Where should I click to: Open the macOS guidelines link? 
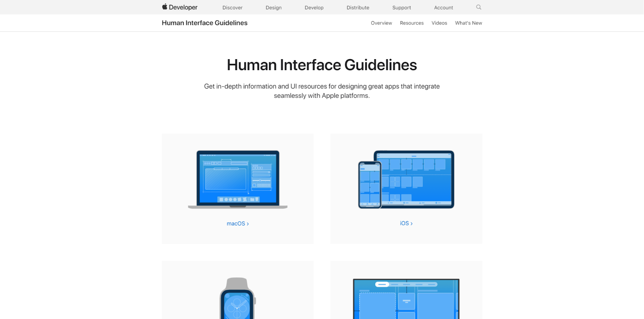[x=237, y=224]
